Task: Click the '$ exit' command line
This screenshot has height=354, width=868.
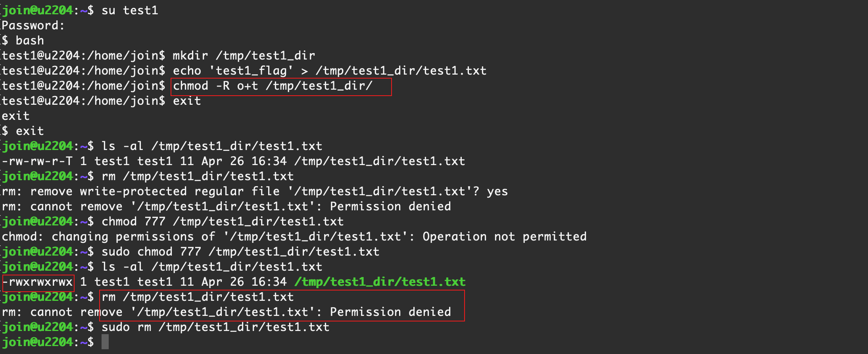Action: point(23,131)
